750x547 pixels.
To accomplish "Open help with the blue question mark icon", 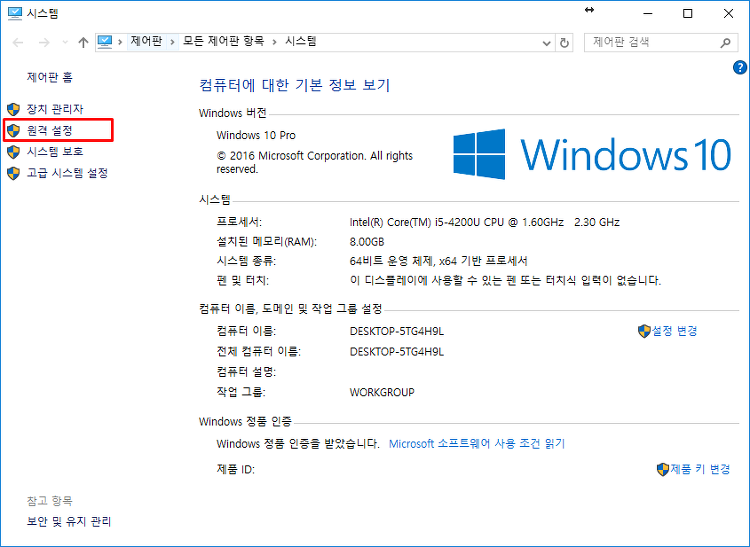I will (739, 67).
